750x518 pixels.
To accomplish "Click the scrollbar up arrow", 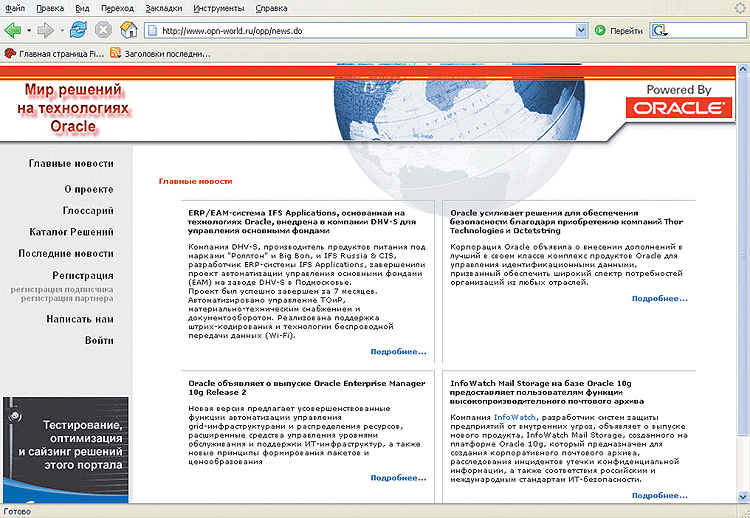I will [x=743, y=69].
